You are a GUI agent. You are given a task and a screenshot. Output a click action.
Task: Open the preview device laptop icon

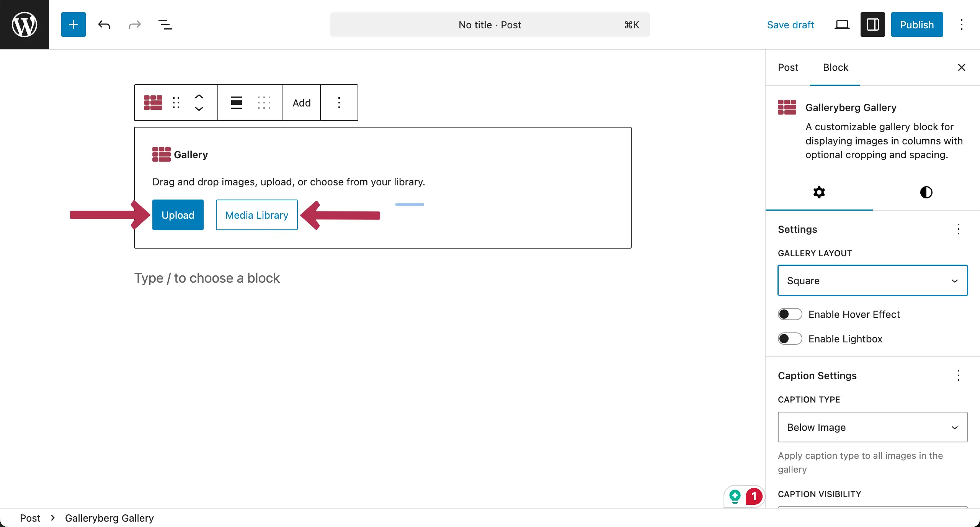[842, 25]
